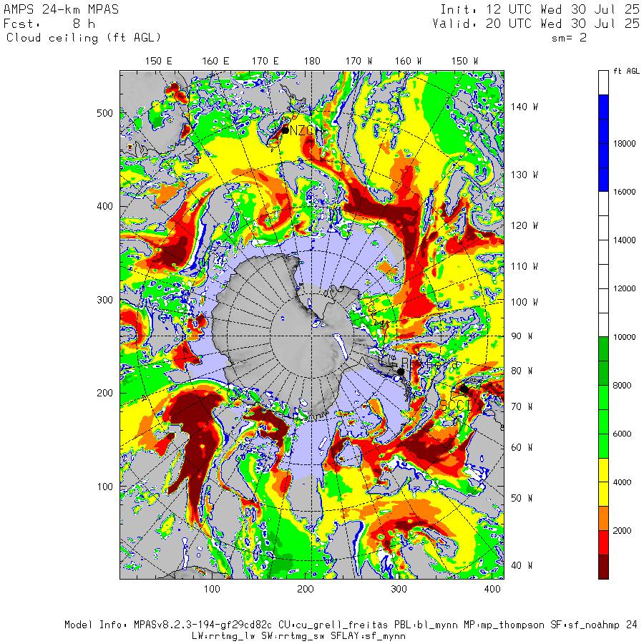Click the '70 W' longitude label
This screenshot has width=644, height=644.
[x=521, y=406]
